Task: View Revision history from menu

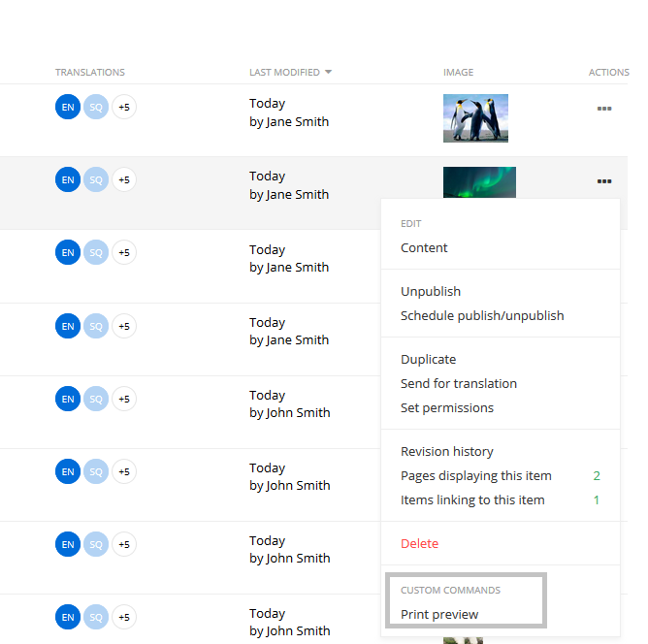Action: 447,452
